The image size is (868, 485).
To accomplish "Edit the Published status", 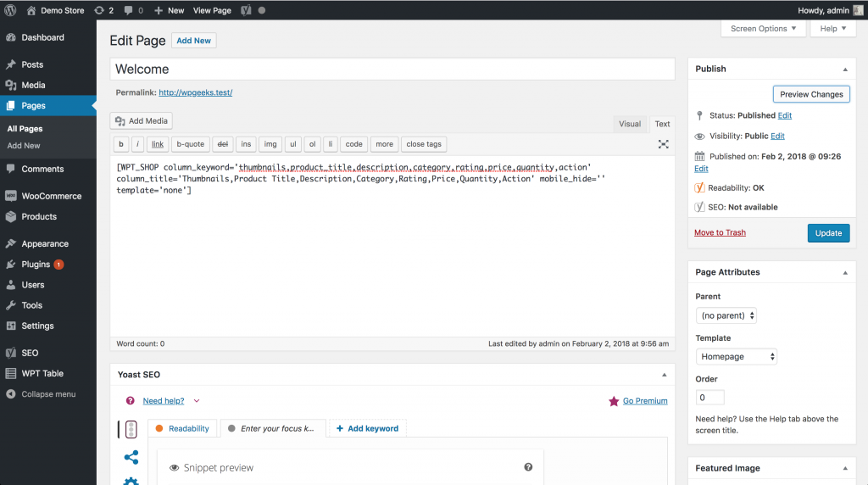I will point(784,115).
